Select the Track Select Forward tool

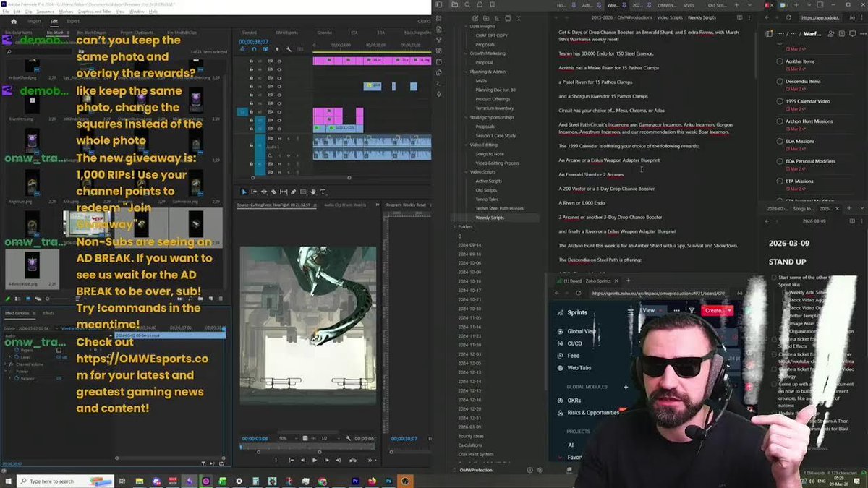(254, 192)
